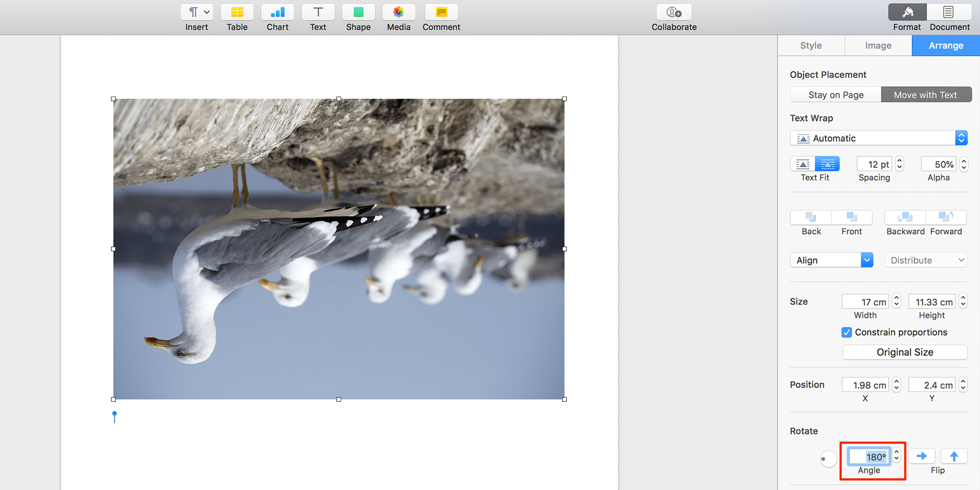
Task: Flip the image vertically
Action: coord(954,456)
